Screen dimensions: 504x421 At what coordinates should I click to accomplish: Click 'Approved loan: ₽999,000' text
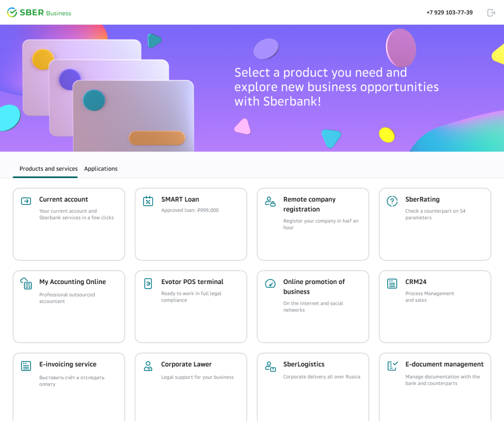[x=190, y=210]
